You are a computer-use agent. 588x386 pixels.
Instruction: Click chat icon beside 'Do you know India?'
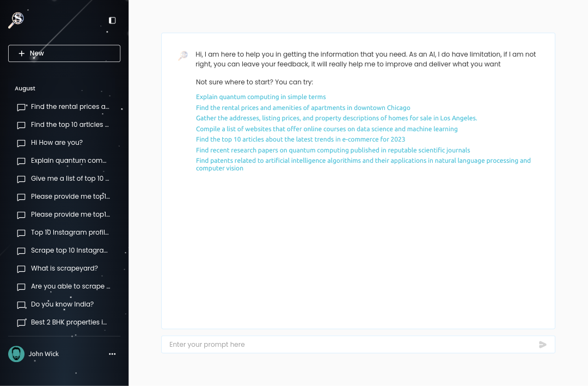point(21,305)
